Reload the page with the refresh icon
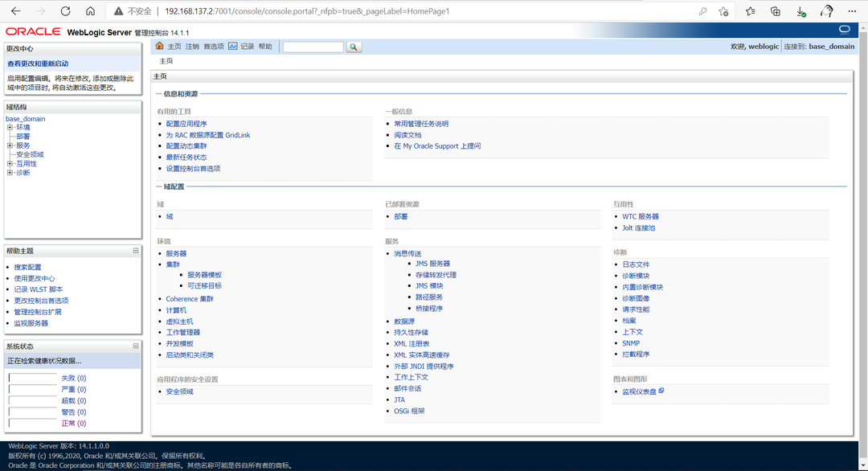 [x=65, y=11]
